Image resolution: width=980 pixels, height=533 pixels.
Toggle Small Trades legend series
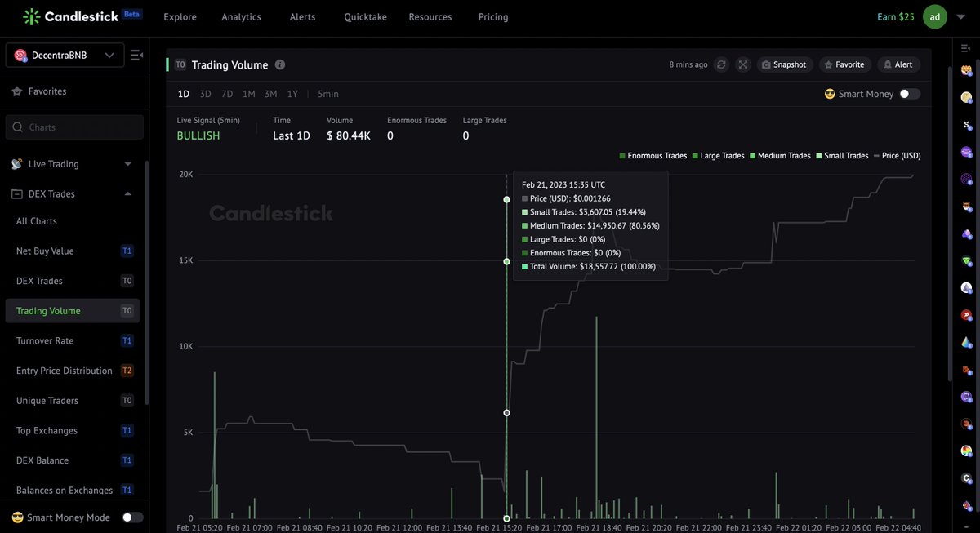click(842, 155)
